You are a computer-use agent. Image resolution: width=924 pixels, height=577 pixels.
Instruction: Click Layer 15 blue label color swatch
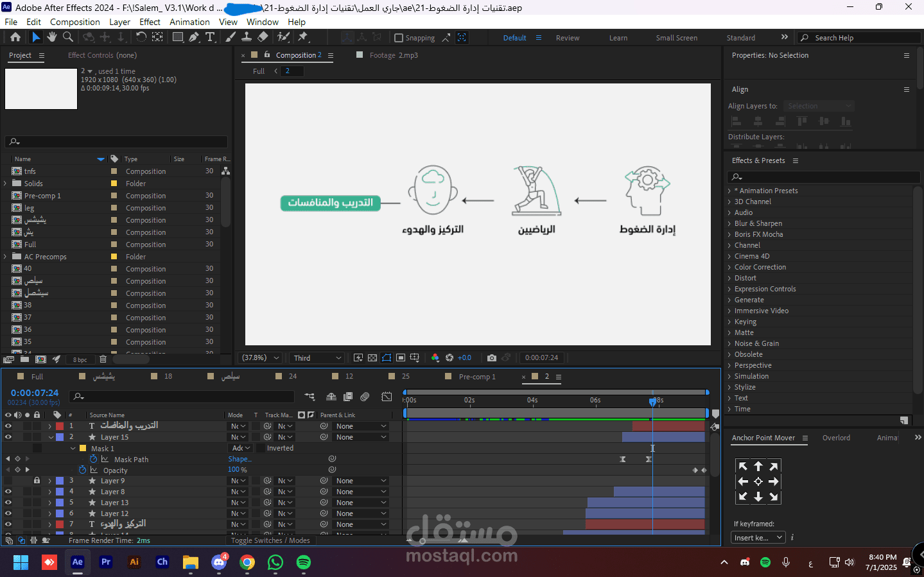point(60,437)
